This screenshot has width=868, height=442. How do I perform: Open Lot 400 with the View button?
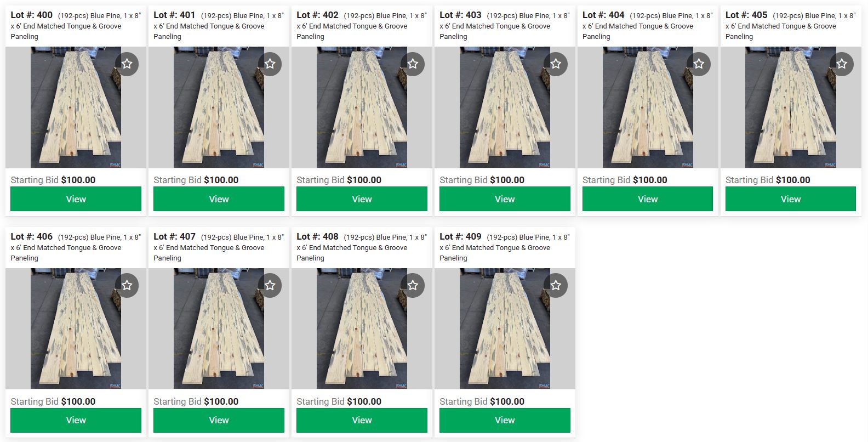click(x=76, y=199)
